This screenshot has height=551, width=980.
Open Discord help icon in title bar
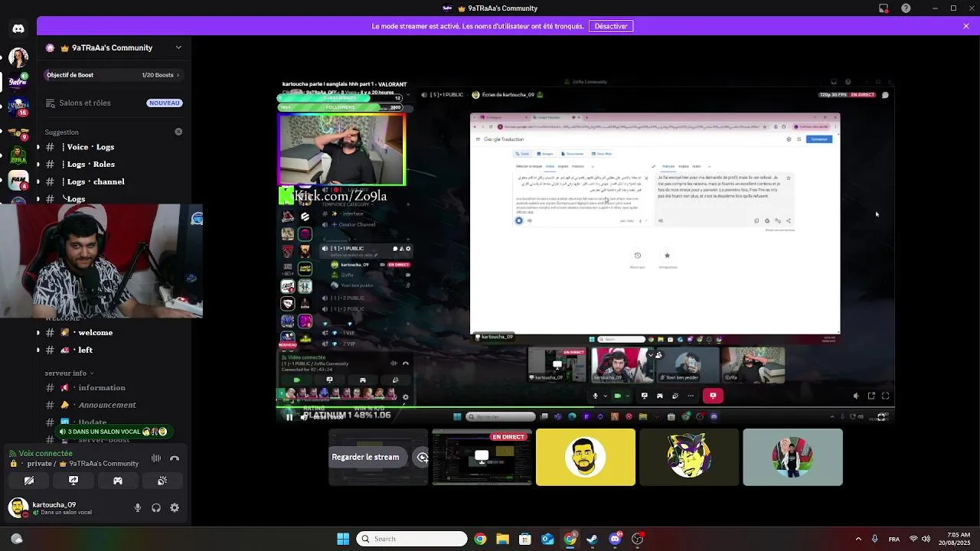[x=906, y=8]
